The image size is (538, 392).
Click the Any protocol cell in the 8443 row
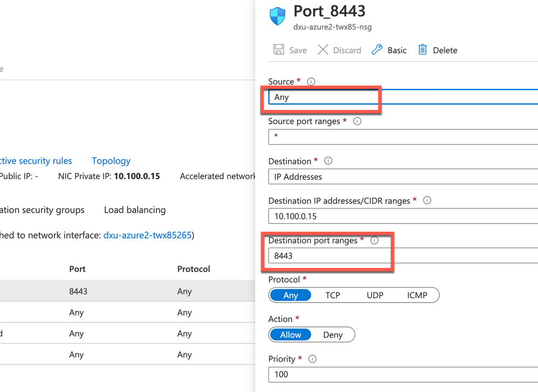[184, 291]
